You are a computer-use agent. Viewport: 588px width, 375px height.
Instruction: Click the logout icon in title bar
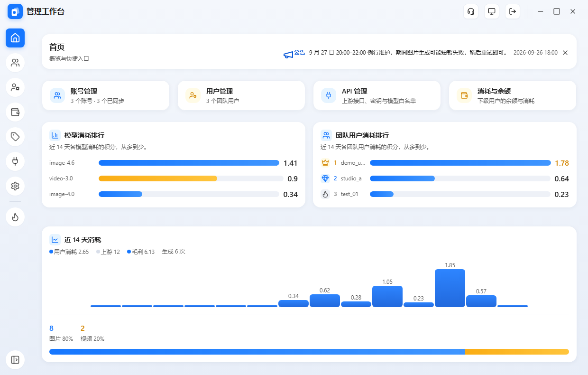513,11
